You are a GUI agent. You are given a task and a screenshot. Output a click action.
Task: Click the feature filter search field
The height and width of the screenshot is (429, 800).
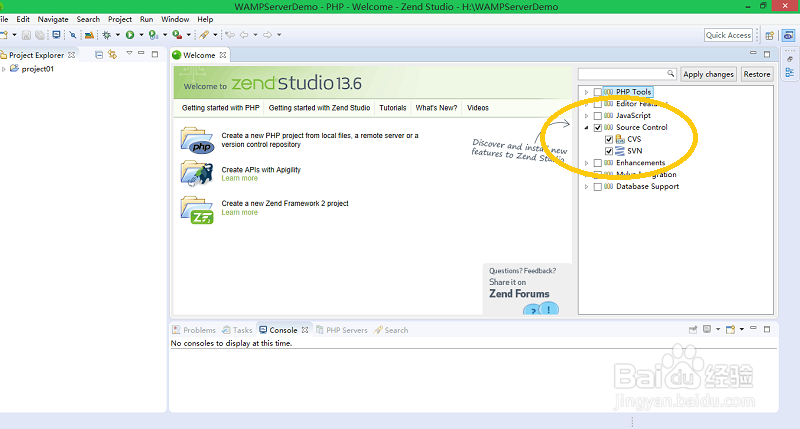pyautogui.click(x=627, y=74)
